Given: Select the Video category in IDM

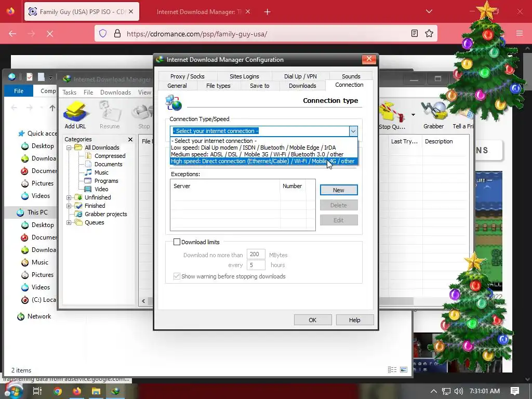Looking at the screenshot, I should coord(101,189).
